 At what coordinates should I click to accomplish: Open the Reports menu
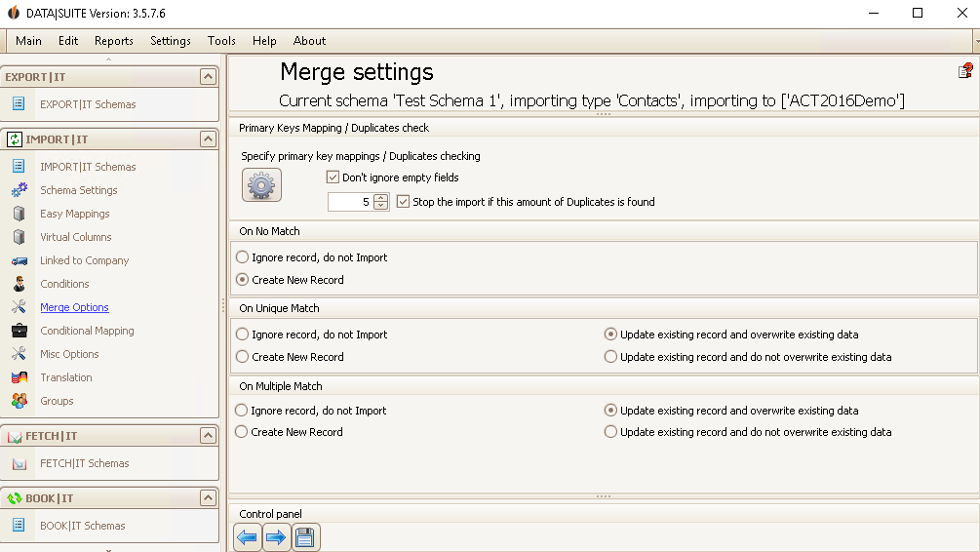point(114,41)
